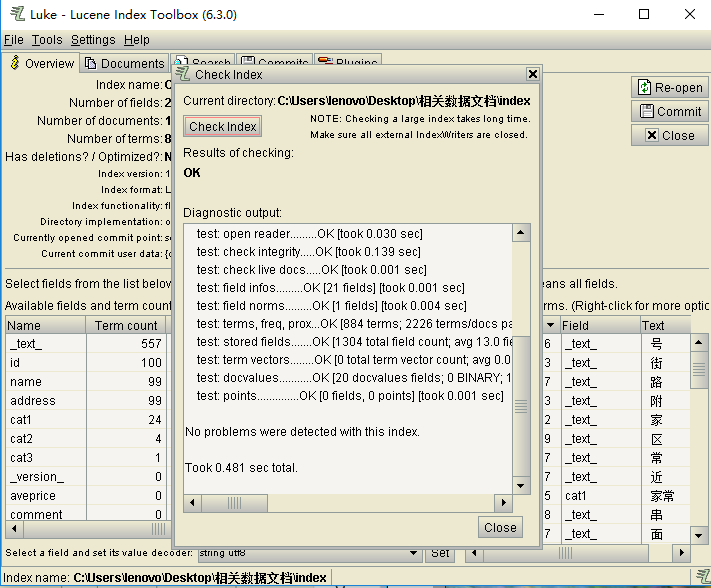This screenshot has height=588, width=711.
Task: Click diagnostic output right scroll arrow
Action: point(503,502)
